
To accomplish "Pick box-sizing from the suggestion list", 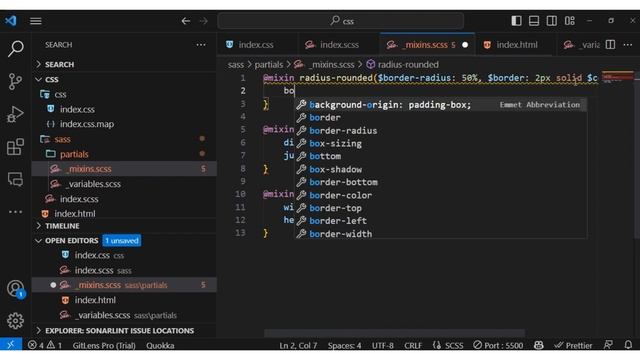I will click(441, 144).
